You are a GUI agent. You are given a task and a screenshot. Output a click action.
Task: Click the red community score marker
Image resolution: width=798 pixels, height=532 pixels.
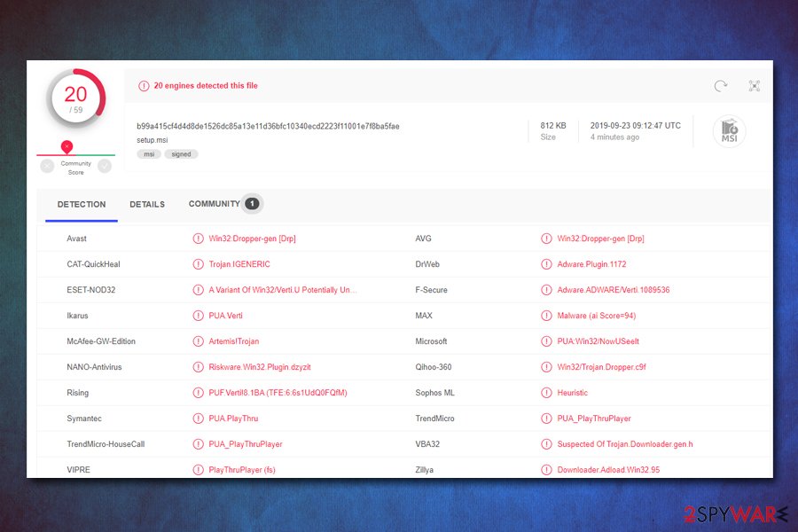point(66,147)
